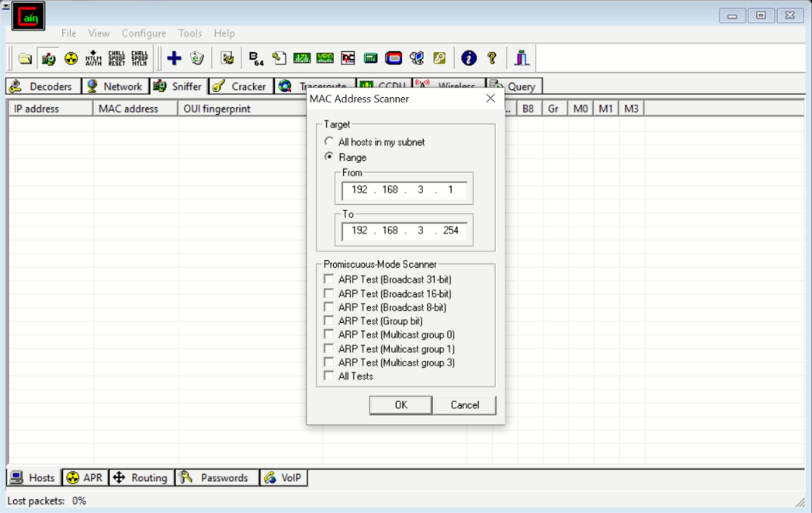Click the Gr column header
812x513 pixels.
tap(554, 109)
